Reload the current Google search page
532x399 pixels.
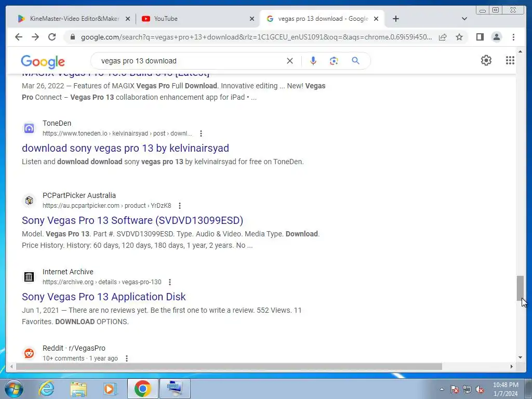point(52,37)
